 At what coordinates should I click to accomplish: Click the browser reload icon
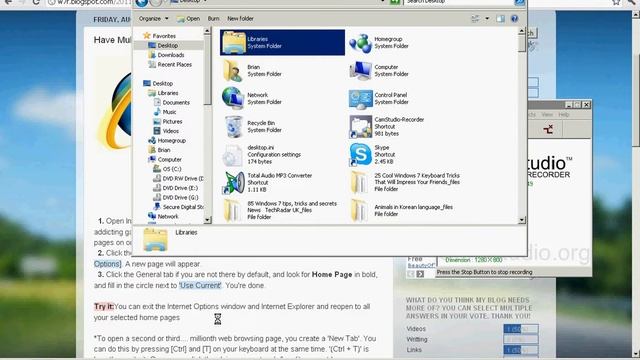click(x=36, y=2)
